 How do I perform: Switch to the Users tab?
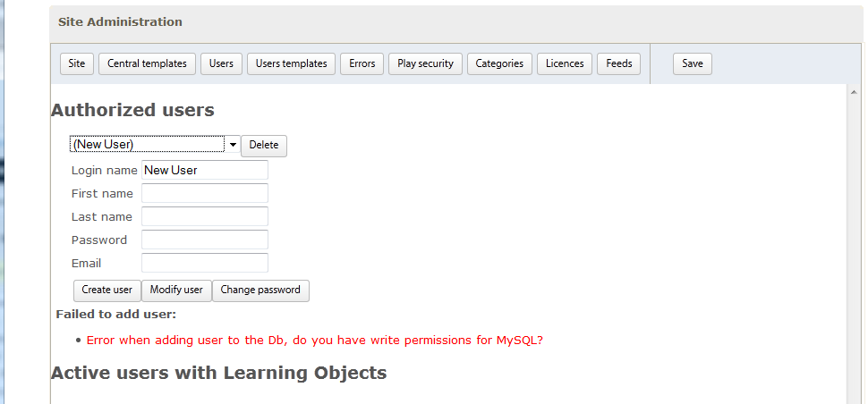pyautogui.click(x=221, y=63)
